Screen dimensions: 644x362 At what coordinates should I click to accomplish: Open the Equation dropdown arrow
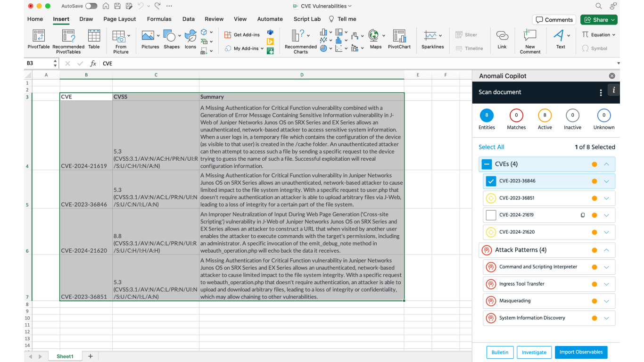614,35
